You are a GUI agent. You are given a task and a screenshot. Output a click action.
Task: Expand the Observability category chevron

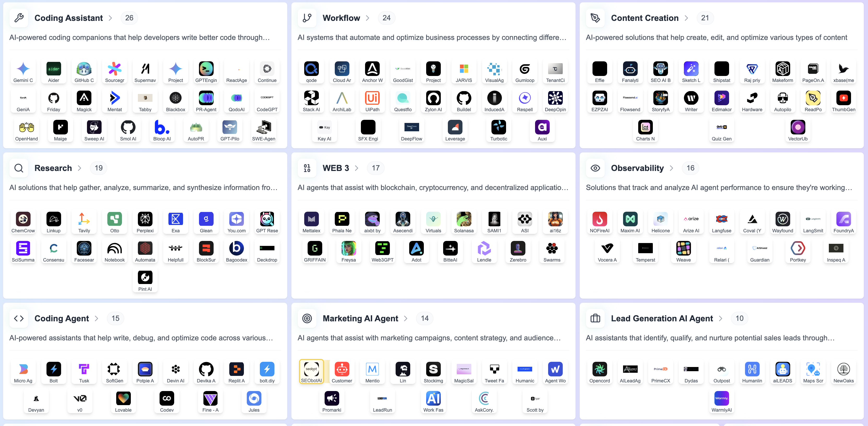pyautogui.click(x=671, y=168)
